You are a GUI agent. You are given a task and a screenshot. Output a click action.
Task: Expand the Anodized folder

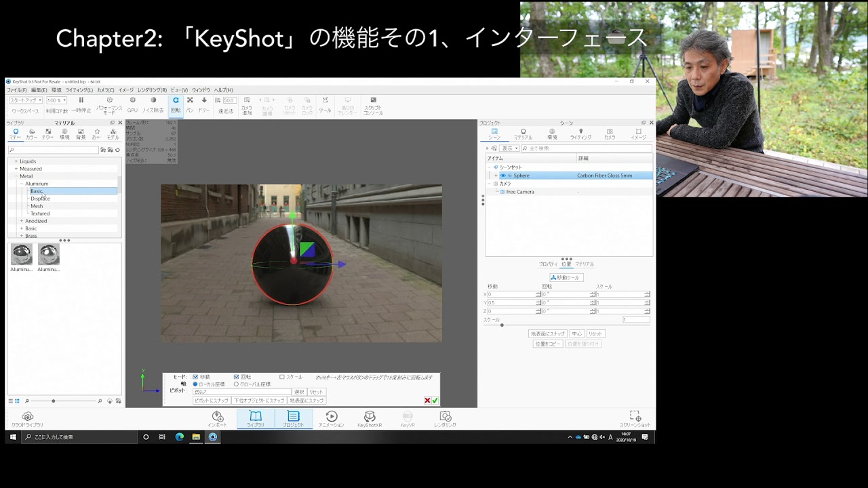[22, 221]
